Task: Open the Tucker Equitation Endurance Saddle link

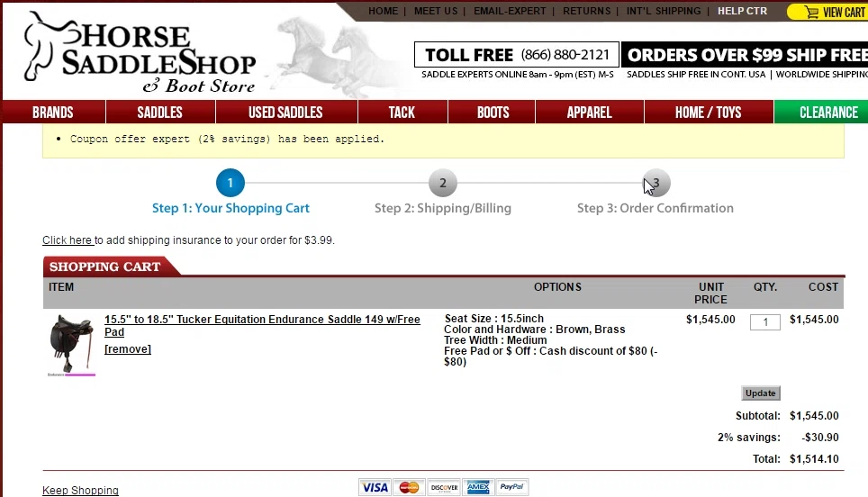Action: click(262, 325)
